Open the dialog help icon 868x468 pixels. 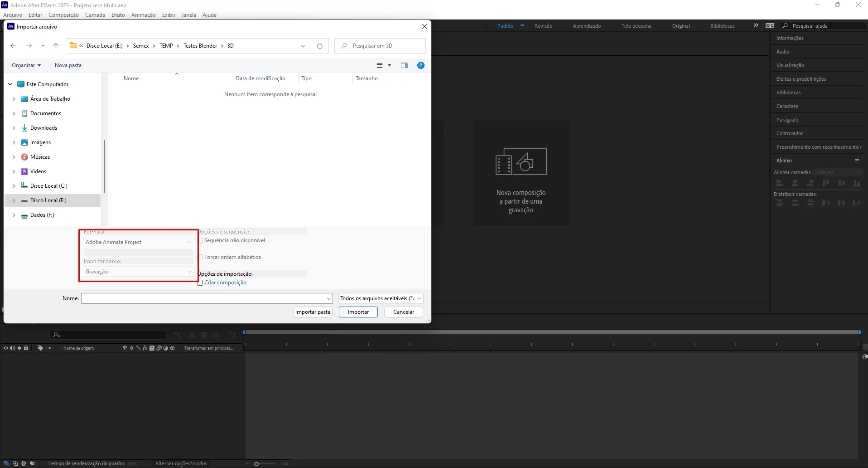tap(421, 65)
